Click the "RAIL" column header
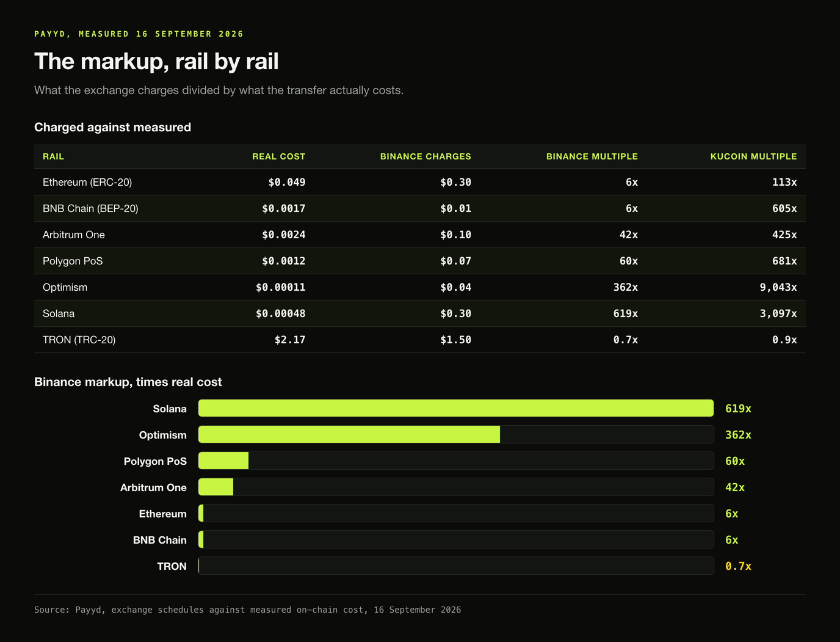 click(x=53, y=156)
